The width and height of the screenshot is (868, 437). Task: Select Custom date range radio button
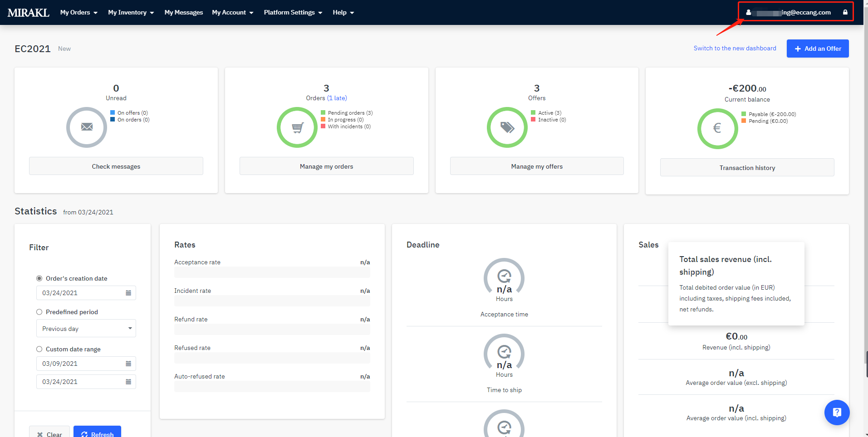tap(39, 349)
